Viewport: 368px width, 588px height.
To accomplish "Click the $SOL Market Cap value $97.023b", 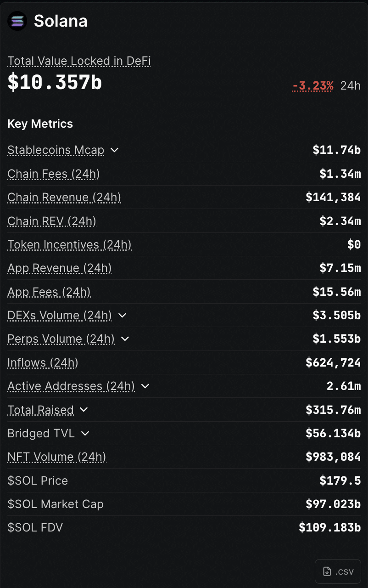I will [333, 504].
